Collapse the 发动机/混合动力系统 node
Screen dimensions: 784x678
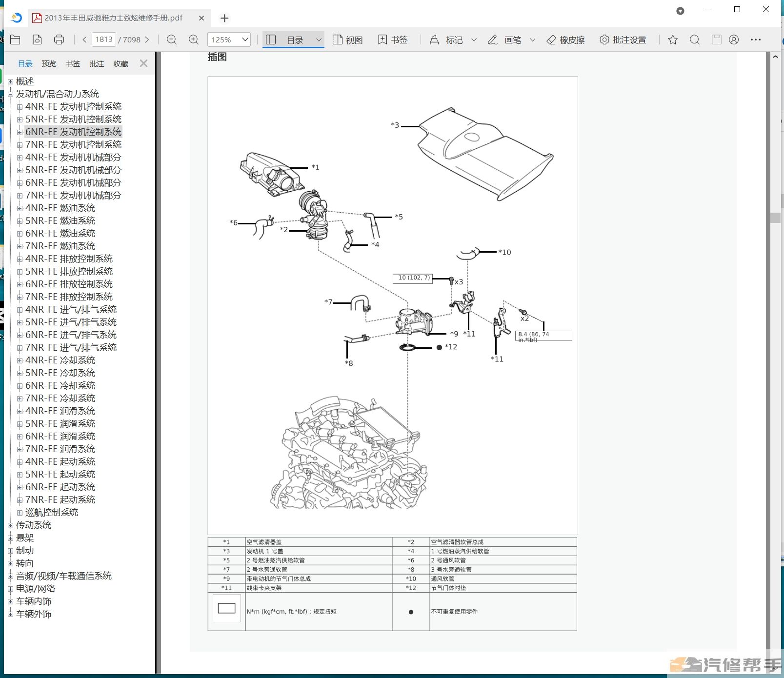10,95
